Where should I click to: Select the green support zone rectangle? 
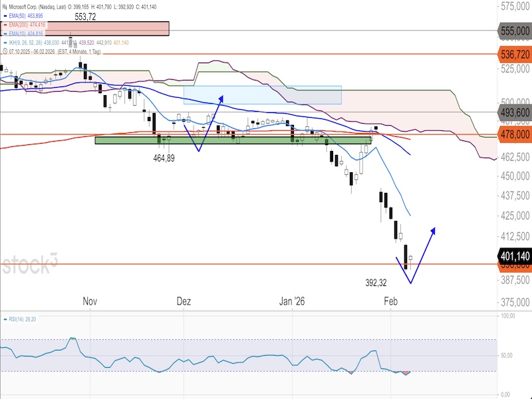233,140
